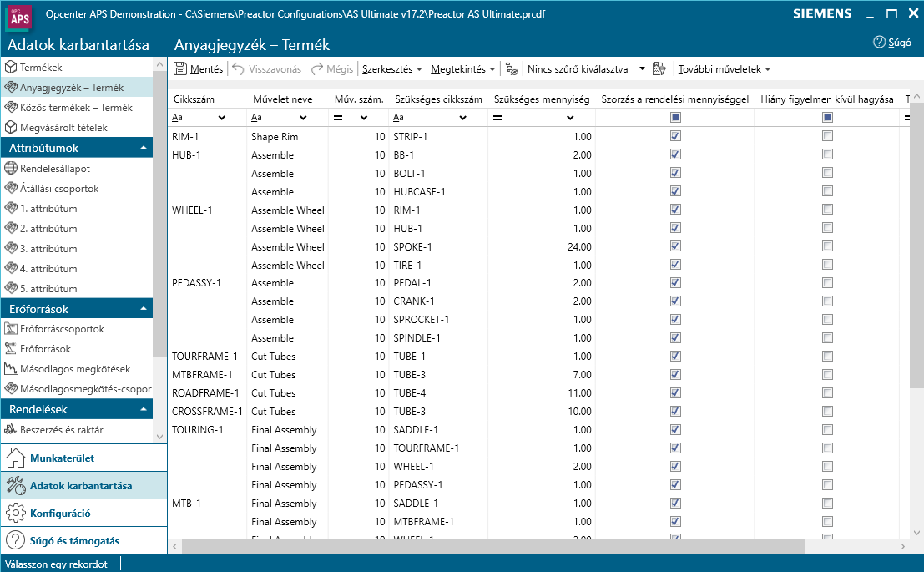Click the horizontal scrollbar of the table
Viewport: 924px width, 572px height.
point(492,546)
